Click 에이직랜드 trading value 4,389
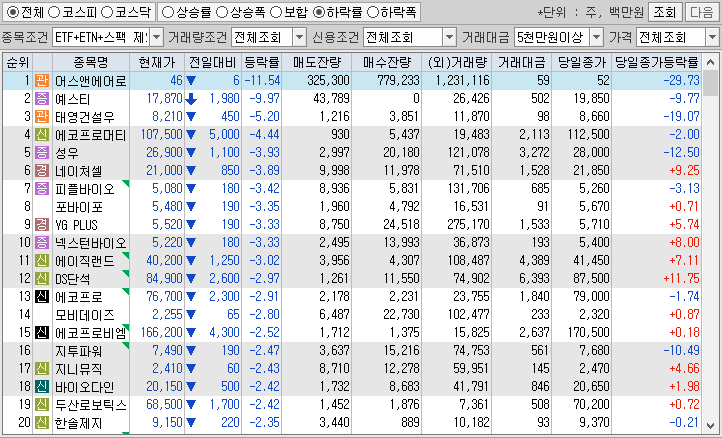Screen dimensions: 722x438 pos(535,260)
